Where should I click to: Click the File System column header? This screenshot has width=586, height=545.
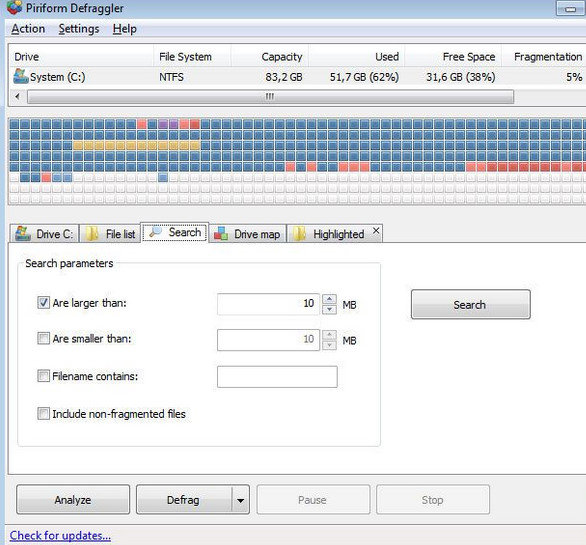(x=192, y=57)
